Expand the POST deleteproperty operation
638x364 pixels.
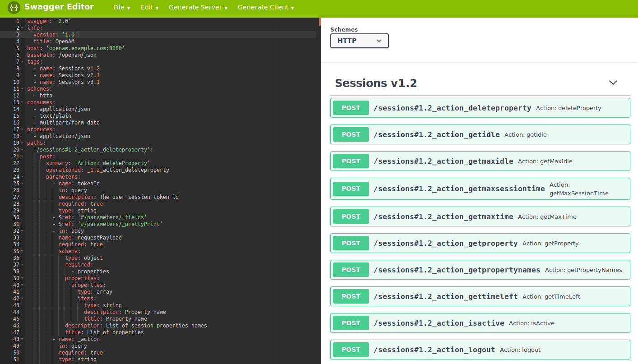point(452,108)
